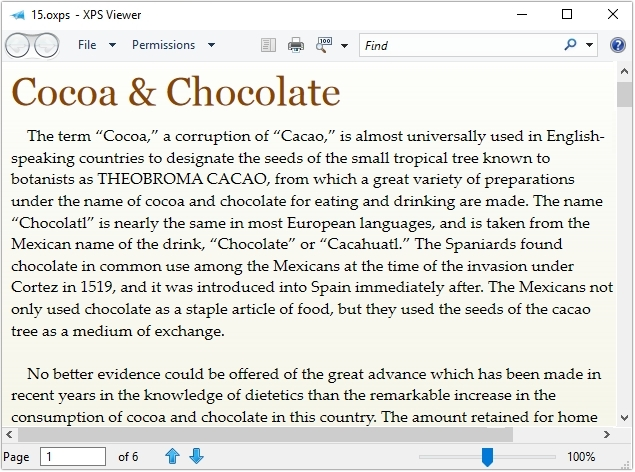635x472 pixels.
Task: Click the zoom slider handle
Action: click(487, 456)
